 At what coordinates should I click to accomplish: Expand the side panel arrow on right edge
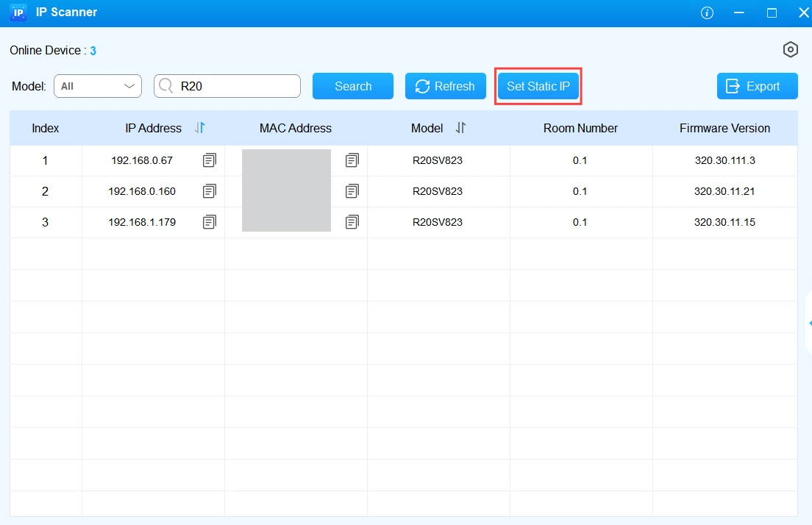coord(808,324)
